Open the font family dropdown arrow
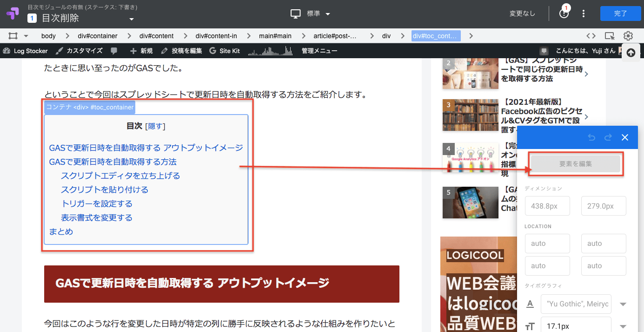The image size is (644, 332). tap(624, 304)
